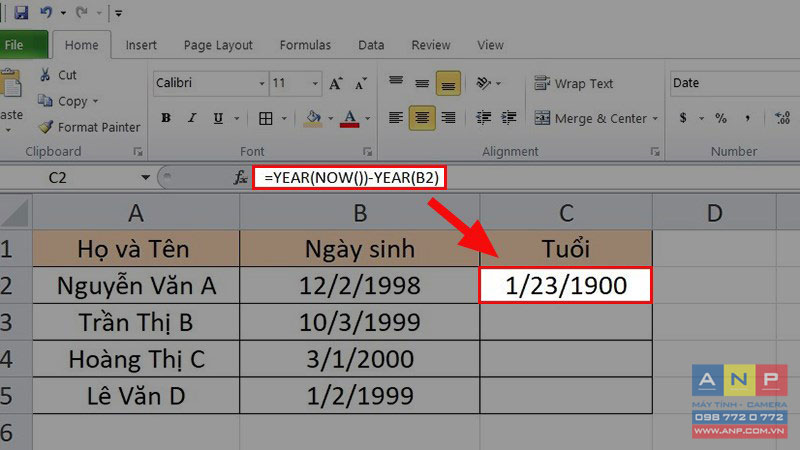Open the Copy options arrow

coord(95,101)
